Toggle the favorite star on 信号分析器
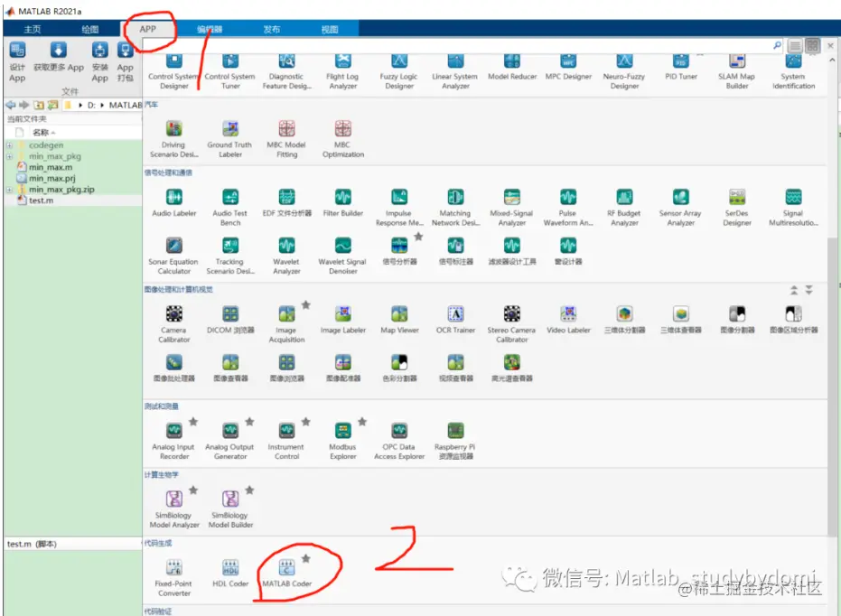The width and height of the screenshot is (841, 616). coord(418,237)
